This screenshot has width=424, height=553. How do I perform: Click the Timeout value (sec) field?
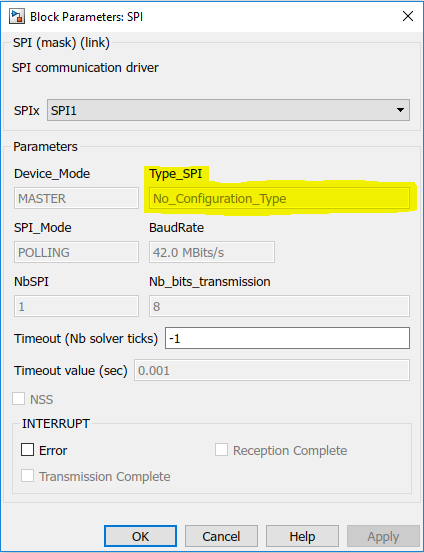pos(272,370)
